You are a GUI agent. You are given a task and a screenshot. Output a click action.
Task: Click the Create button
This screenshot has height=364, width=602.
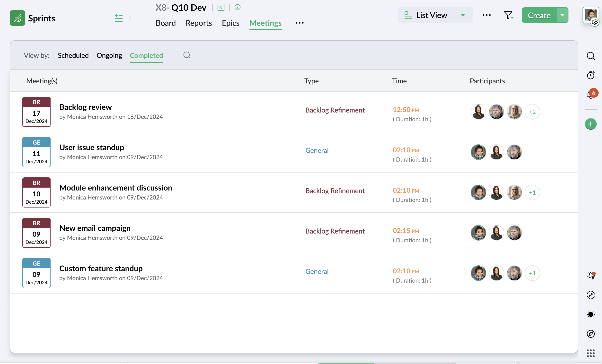coord(539,15)
